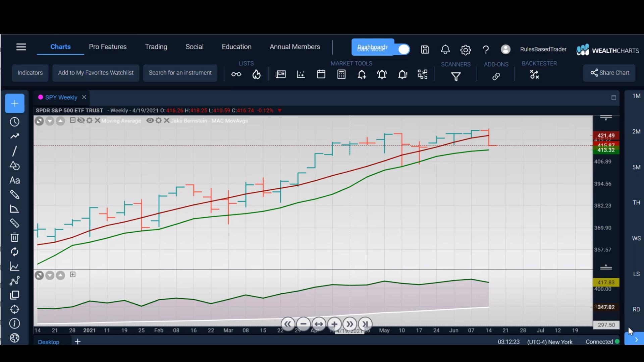Screen dimensions: 644x362
Task: Click the bell with sound icon
Action: tap(402, 74)
